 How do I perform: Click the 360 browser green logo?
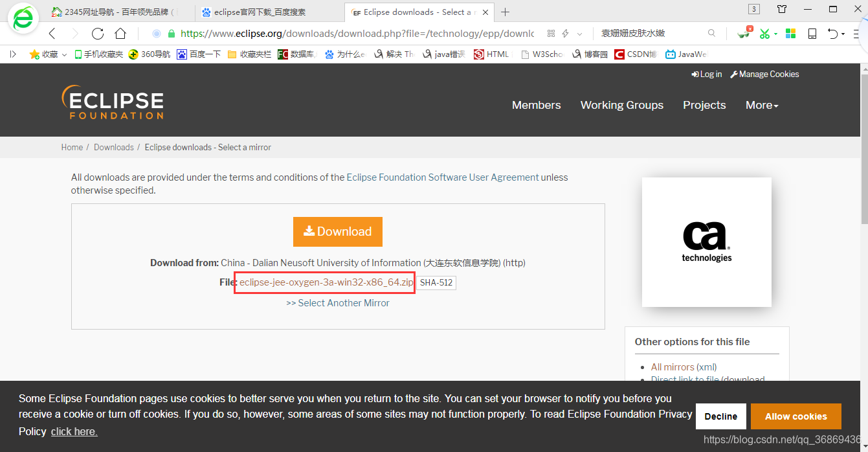pos(23,18)
